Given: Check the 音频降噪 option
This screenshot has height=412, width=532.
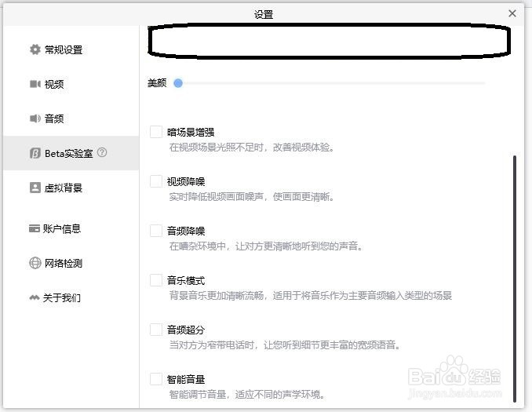Looking at the screenshot, I should pyautogui.click(x=156, y=231).
